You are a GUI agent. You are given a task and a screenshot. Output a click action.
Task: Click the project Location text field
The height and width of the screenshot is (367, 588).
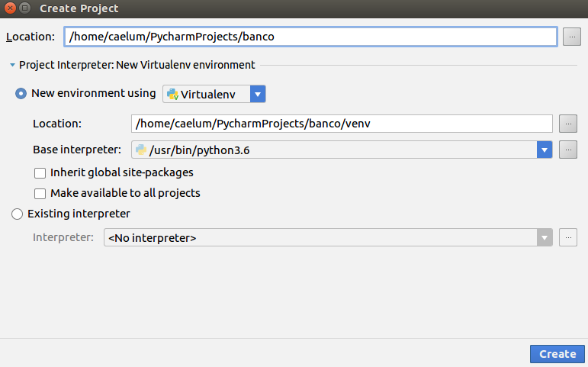coord(310,37)
